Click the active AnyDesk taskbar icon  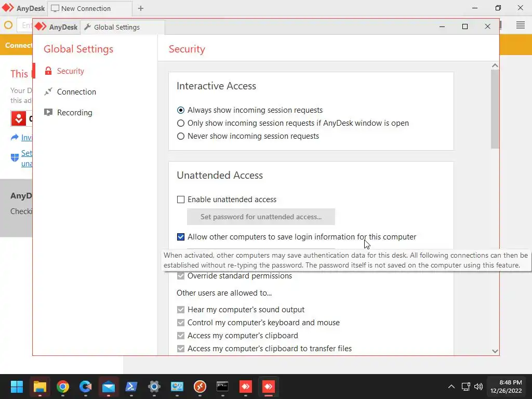tap(269, 387)
